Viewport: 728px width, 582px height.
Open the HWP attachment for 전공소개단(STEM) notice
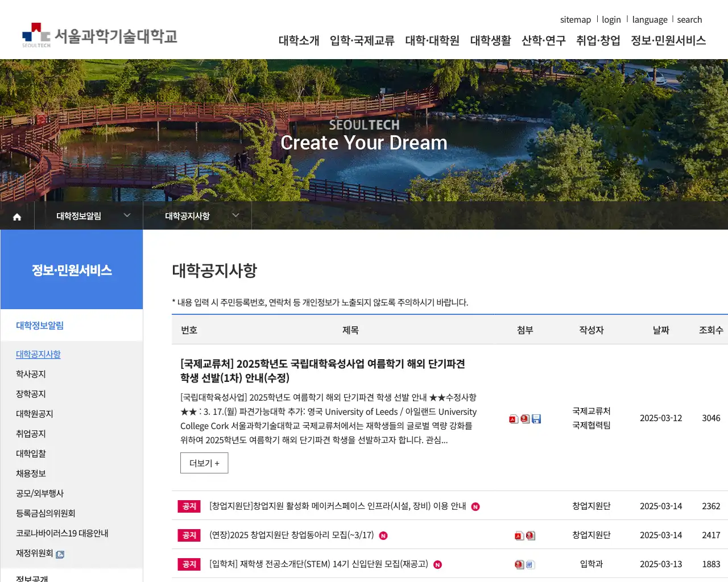pyautogui.click(x=519, y=564)
